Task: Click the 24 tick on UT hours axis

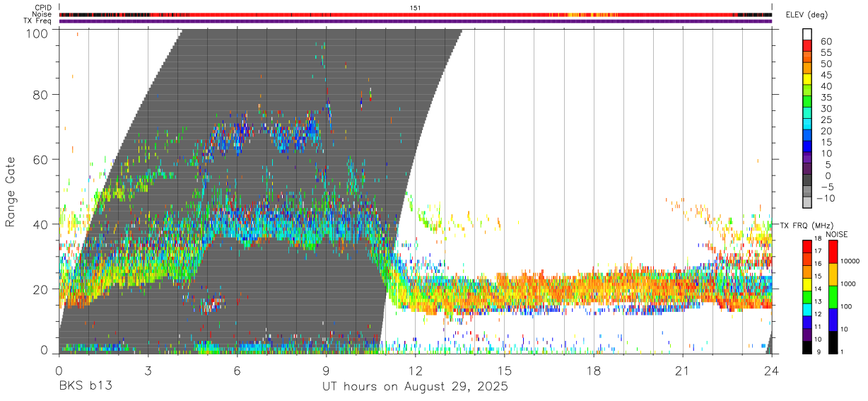Action: [772, 371]
